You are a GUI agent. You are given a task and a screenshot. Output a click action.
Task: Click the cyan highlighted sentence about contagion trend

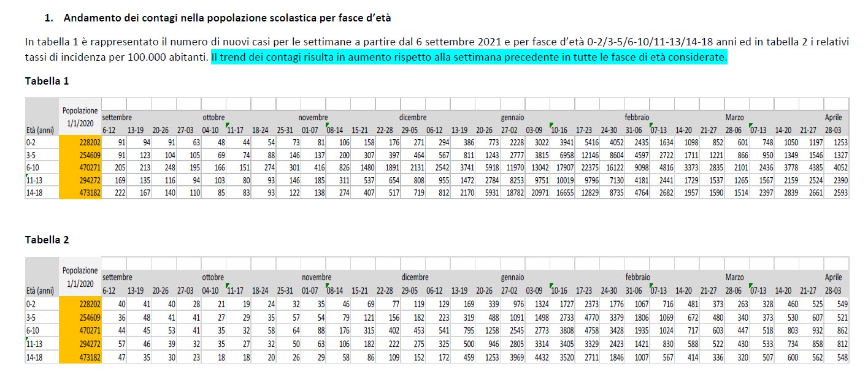click(x=469, y=58)
